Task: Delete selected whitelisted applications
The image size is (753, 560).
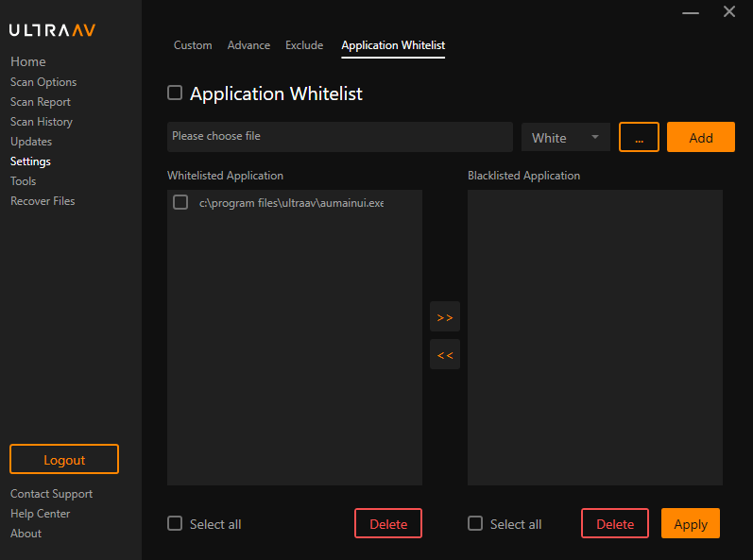Action: tap(388, 523)
